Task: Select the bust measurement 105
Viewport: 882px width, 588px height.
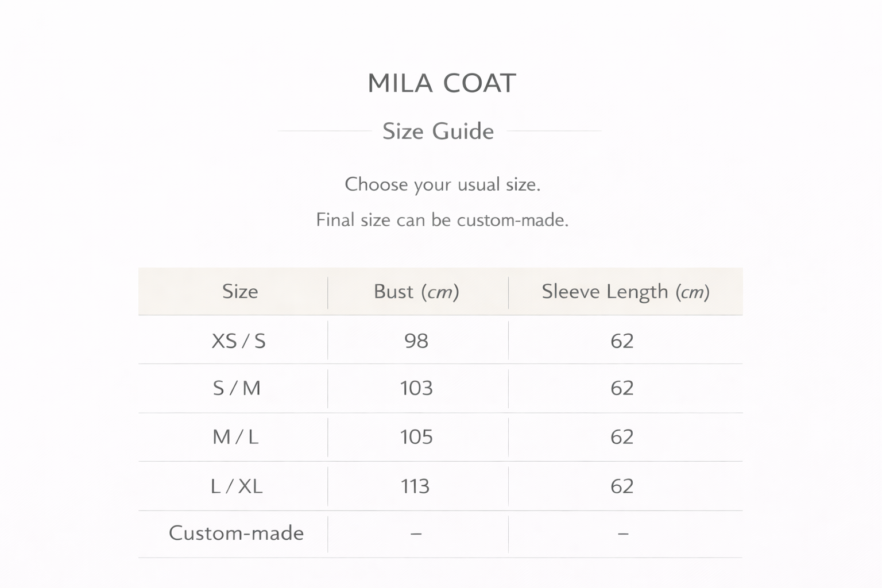Action: click(x=416, y=437)
